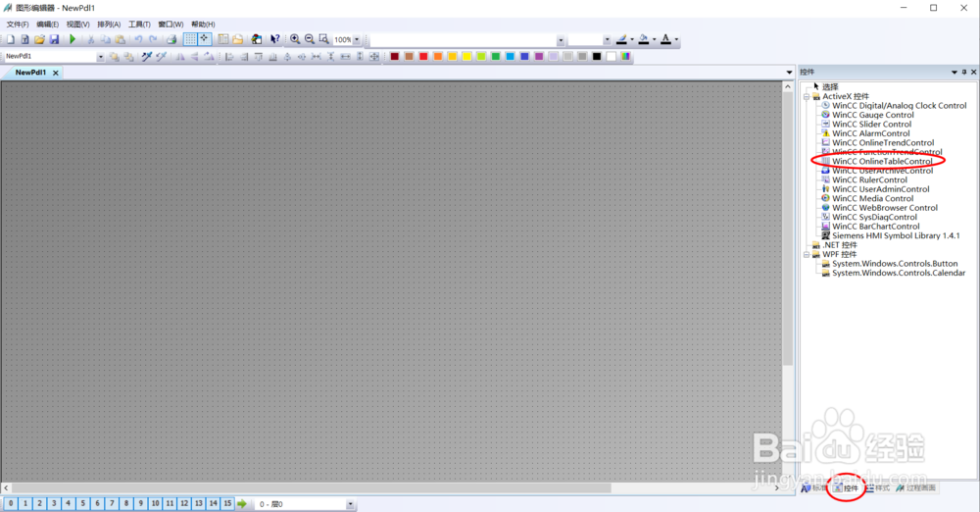This screenshot has height=512, width=980.
Task: Click the align left icon
Action: (229, 56)
